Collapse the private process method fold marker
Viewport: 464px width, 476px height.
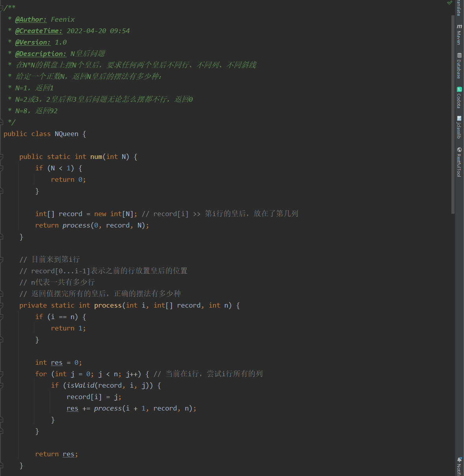[x=2, y=305]
